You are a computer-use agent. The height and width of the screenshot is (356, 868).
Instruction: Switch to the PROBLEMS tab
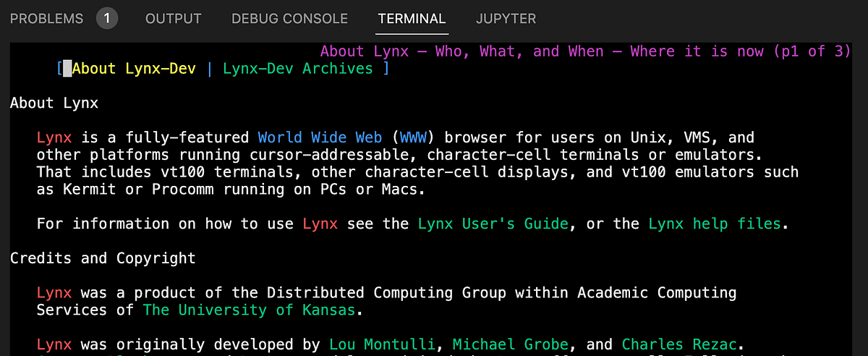pyautogui.click(x=47, y=19)
